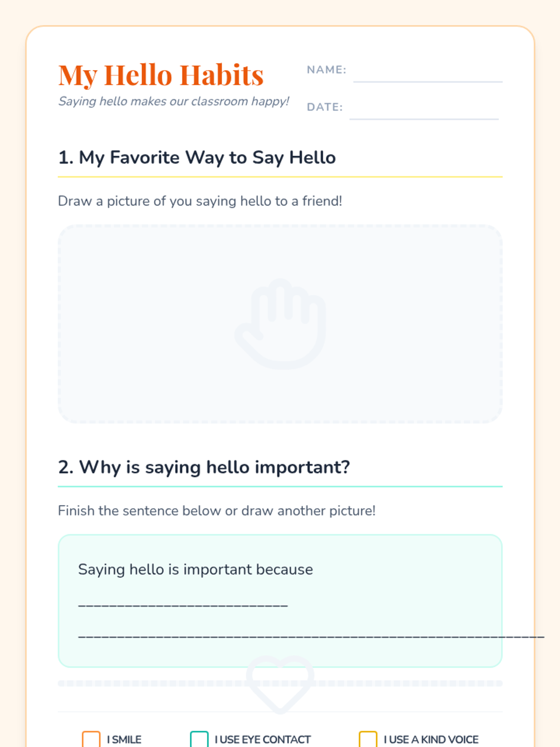Click the heart icon below the sentence box
Screen dimensions: 560x747
[280, 684]
